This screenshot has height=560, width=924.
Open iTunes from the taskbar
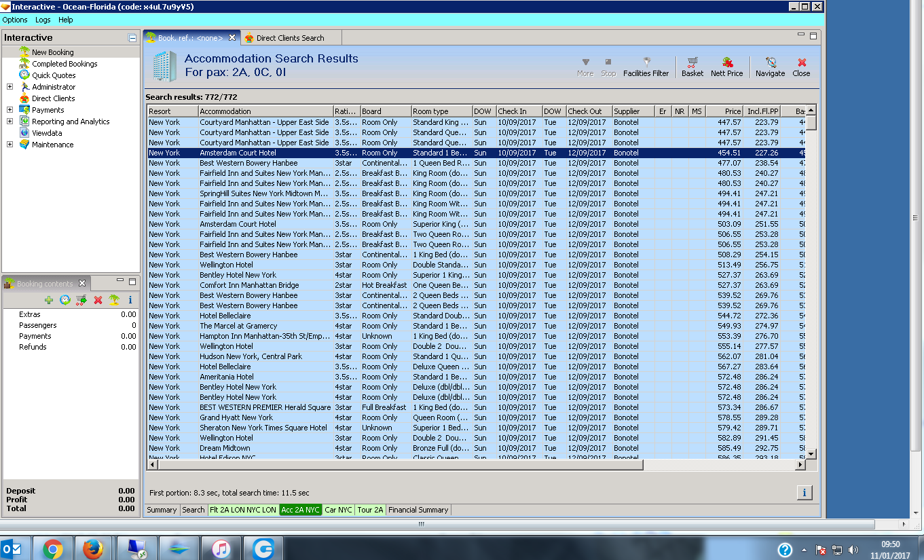point(221,549)
